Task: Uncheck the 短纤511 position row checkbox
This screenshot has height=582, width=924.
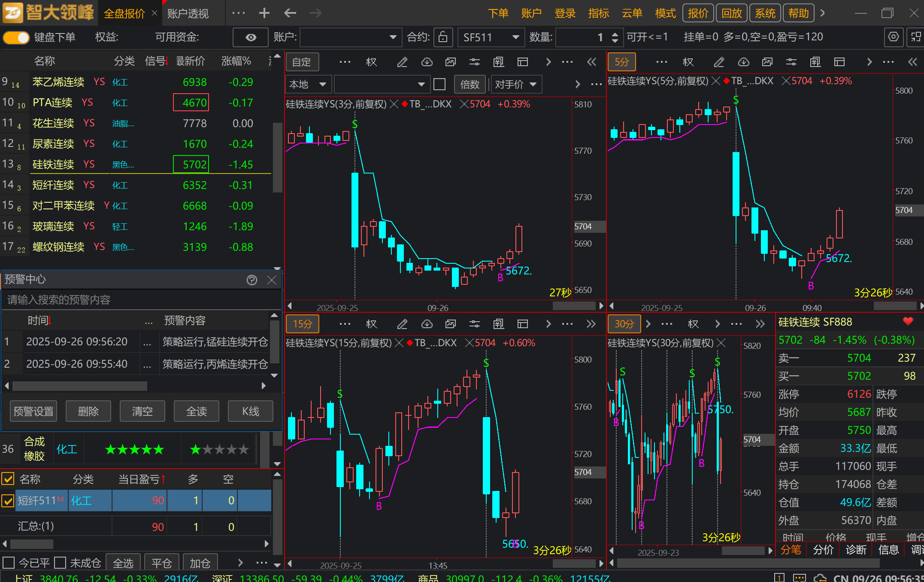Action: pos(8,501)
